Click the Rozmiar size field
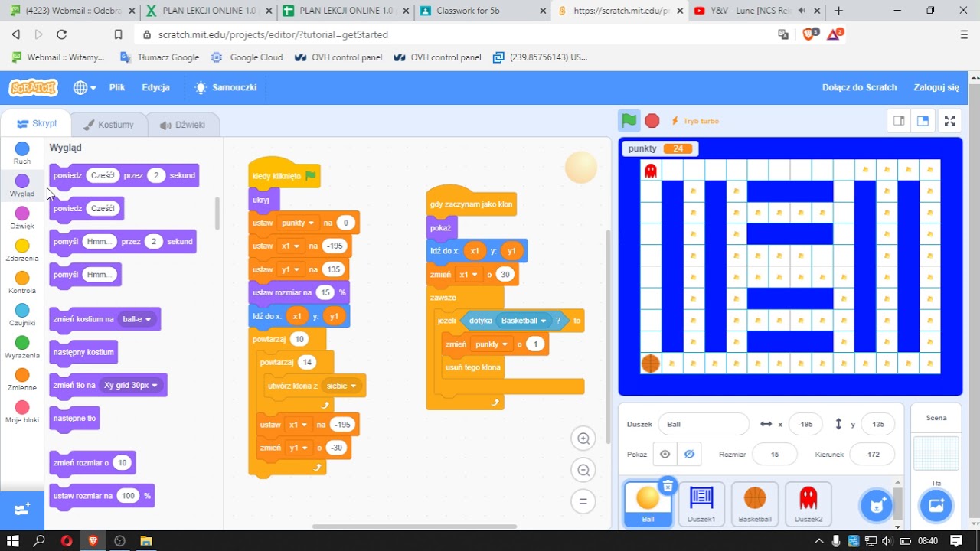Viewport: 980px width, 551px height. coord(775,454)
